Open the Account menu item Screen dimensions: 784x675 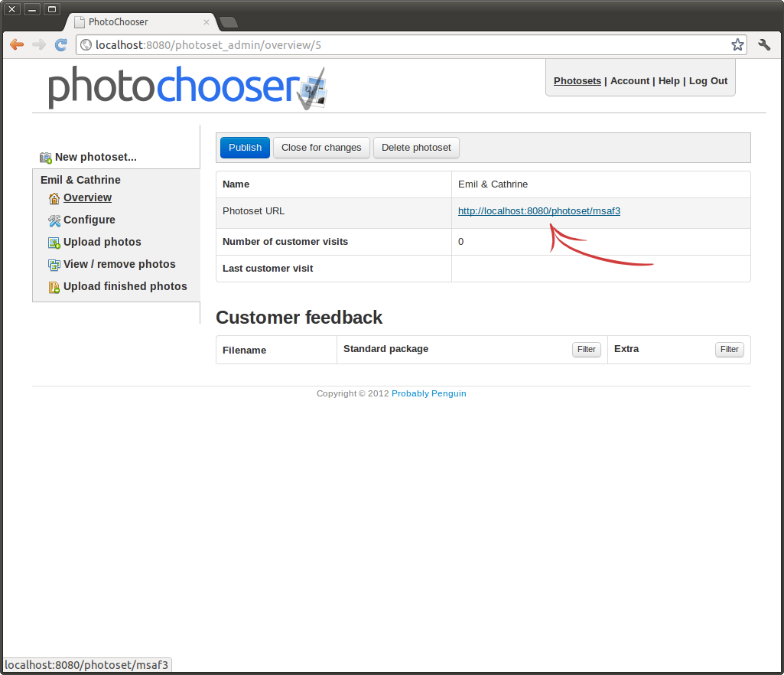(629, 81)
